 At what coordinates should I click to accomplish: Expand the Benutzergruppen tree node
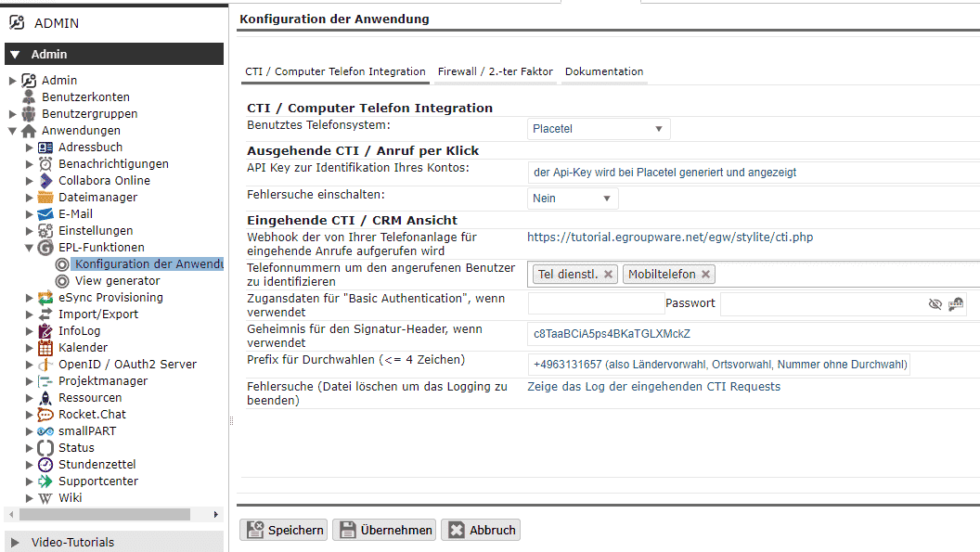coord(12,114)
